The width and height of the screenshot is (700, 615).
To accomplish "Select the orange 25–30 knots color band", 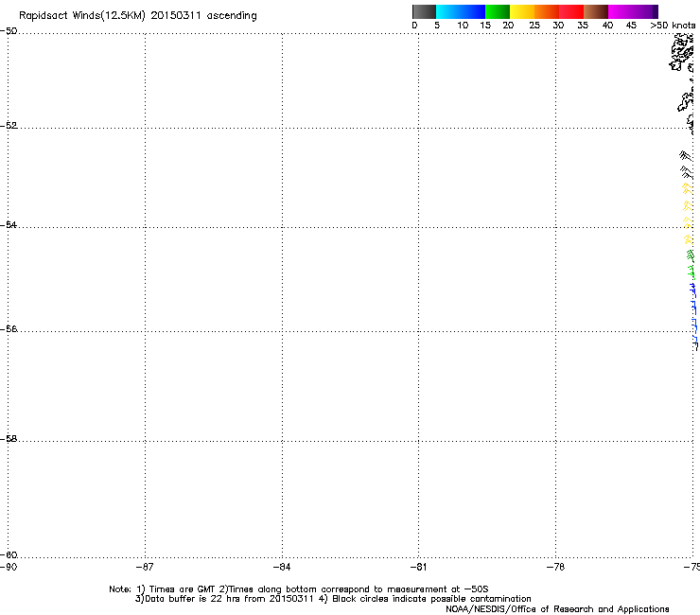I will point(547,11).
